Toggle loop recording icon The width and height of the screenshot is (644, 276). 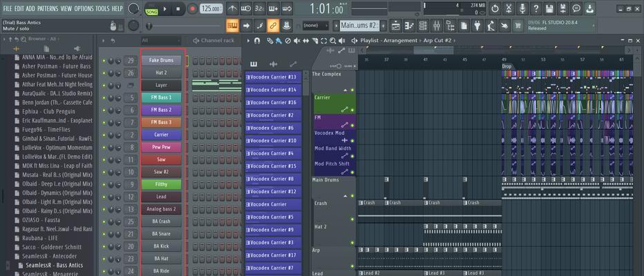[x=287, y=8]
